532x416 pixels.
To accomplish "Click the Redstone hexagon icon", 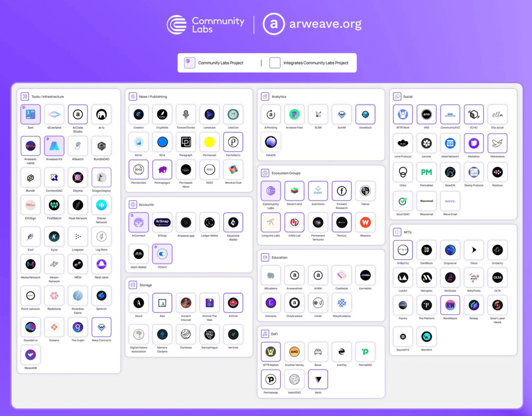I will click(x=54, y=296).
